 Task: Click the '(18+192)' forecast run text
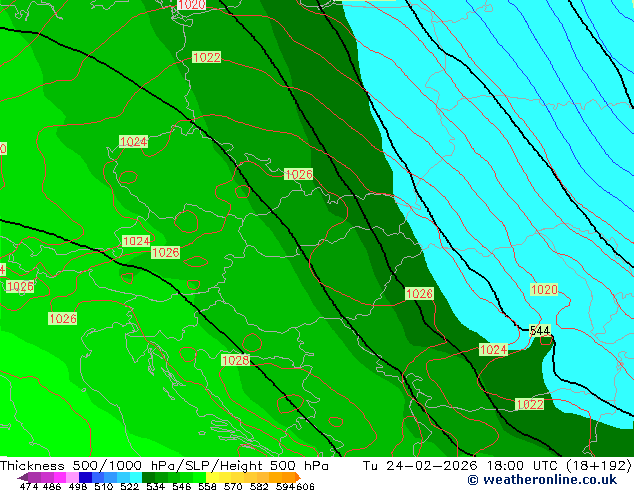pyautogui.click(x=599, y=466)
